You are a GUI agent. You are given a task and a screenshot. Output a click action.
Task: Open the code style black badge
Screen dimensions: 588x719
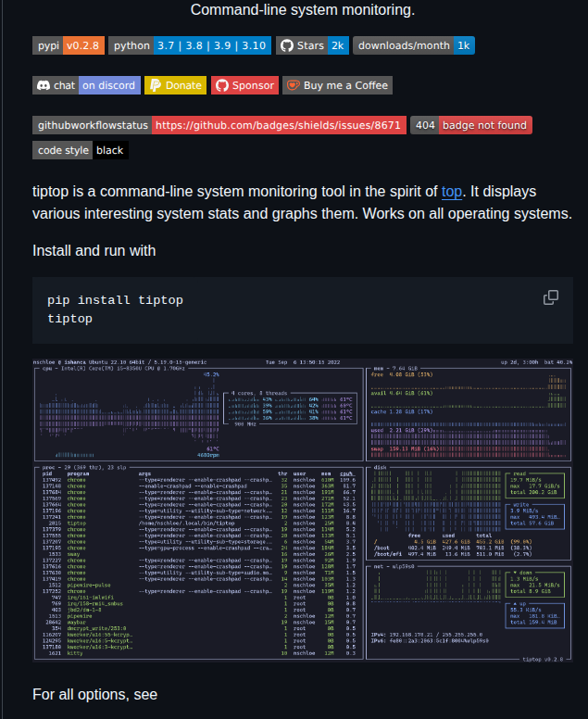pyautogui.click(x=81, y=150)
